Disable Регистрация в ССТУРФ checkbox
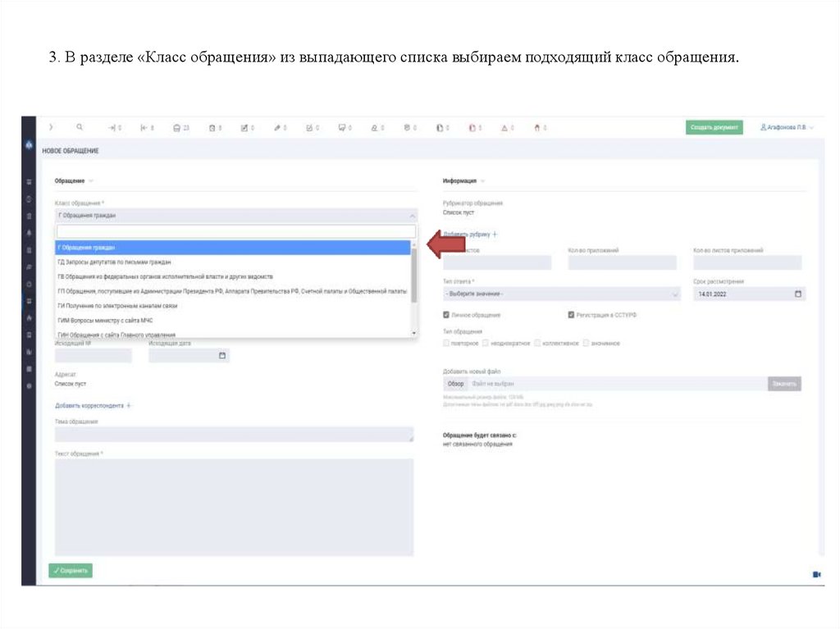Screen dimensions: 840x629 coord(570,313)
